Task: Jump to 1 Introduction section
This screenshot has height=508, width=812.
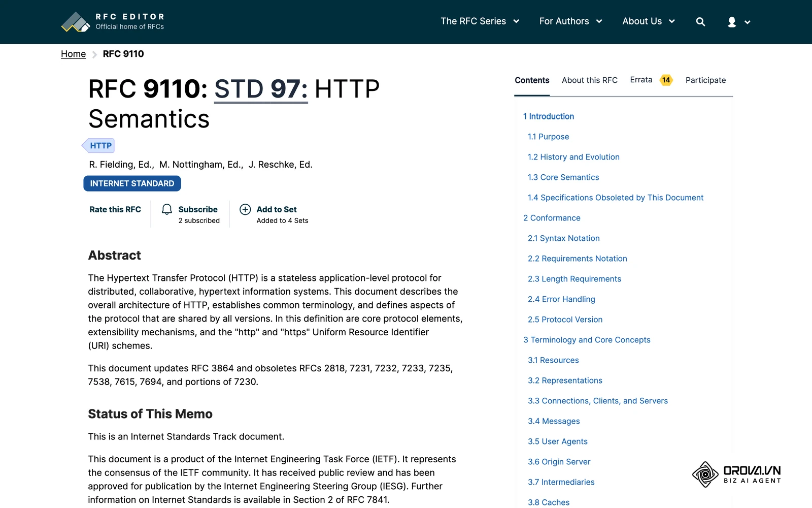Action: pyautogui.click(x=549, y=116)
